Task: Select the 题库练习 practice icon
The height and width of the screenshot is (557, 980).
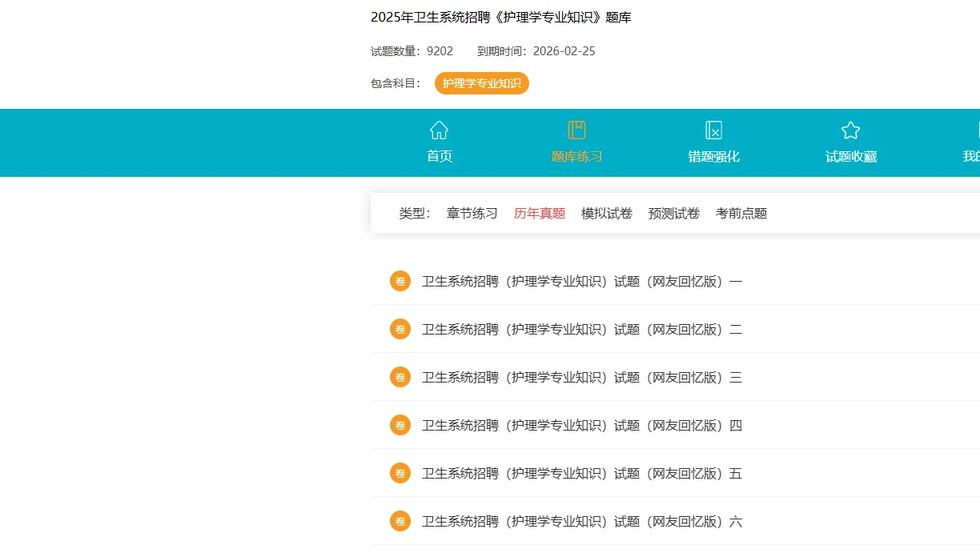Action: point(576,129)
